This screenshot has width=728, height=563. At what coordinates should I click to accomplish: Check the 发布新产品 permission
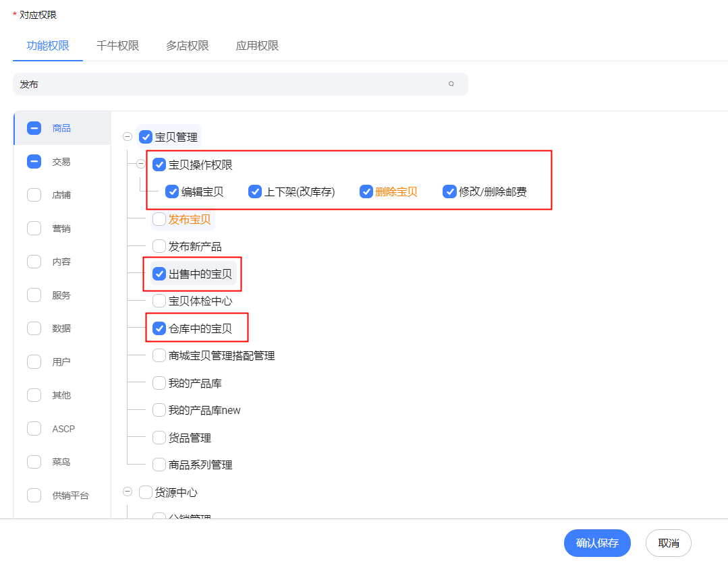[x=159, y=246]
